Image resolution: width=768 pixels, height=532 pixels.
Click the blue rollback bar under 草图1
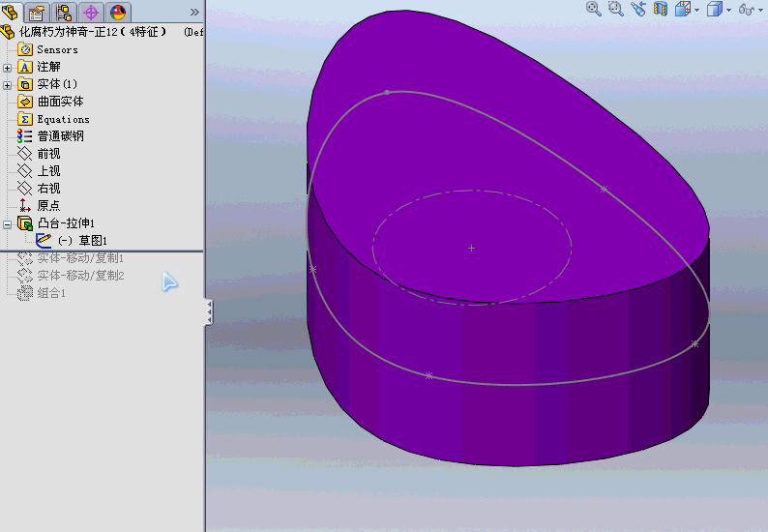[x=102, y=251]
